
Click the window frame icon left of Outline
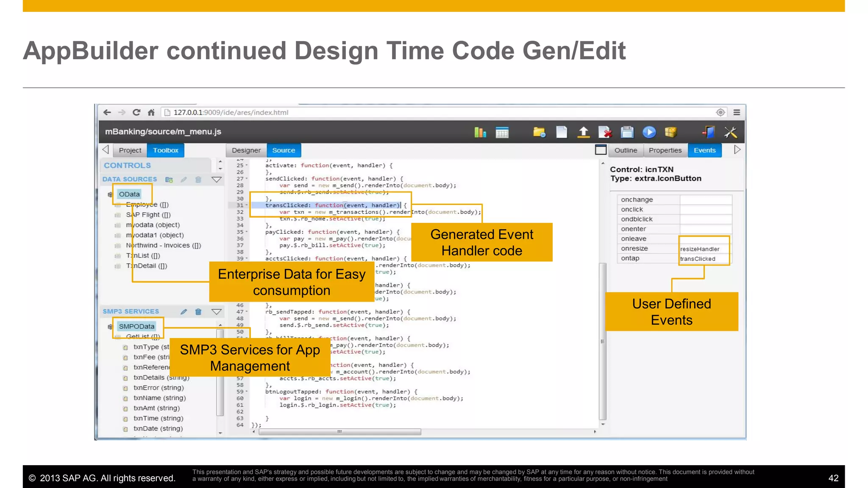[x=601, y=150]
